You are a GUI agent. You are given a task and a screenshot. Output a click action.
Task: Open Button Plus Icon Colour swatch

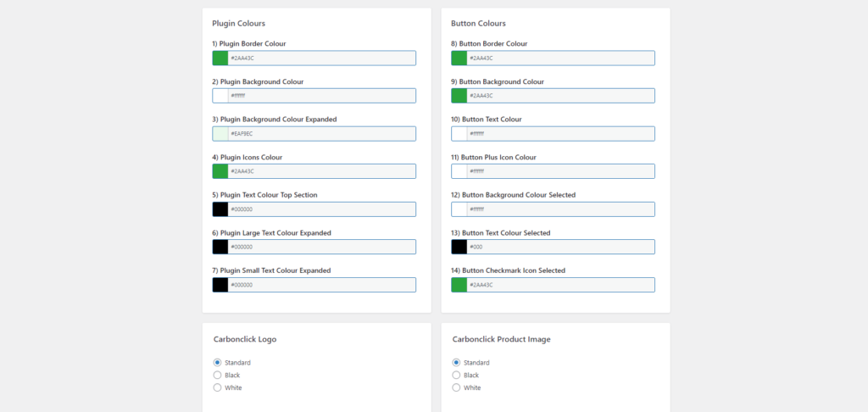click(459, 171)
